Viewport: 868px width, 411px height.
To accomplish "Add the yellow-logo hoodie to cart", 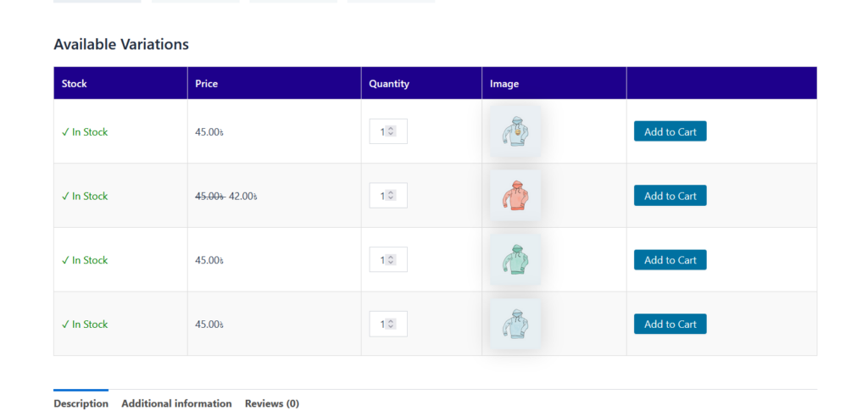I will (x=670, y=131).
